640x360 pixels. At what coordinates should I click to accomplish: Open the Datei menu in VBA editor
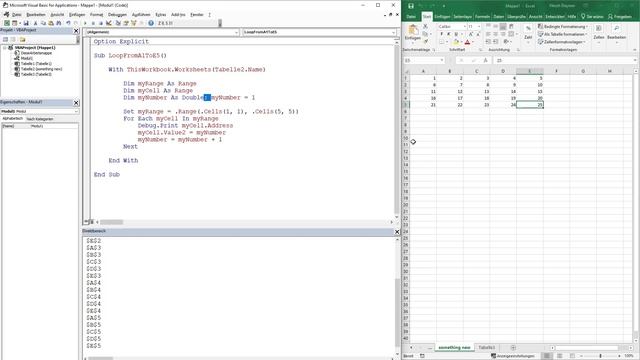[x=17, y=15]
